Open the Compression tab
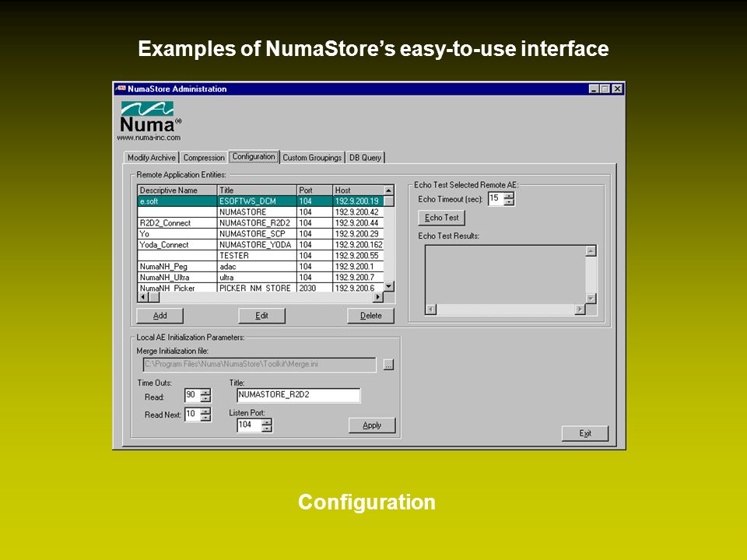 (203, 158)
